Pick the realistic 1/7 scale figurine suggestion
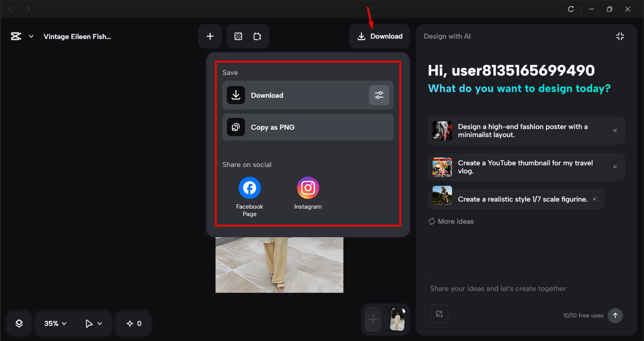Image resolution: width=644 pixels, height=341 pixels. (x=516, y=199)
